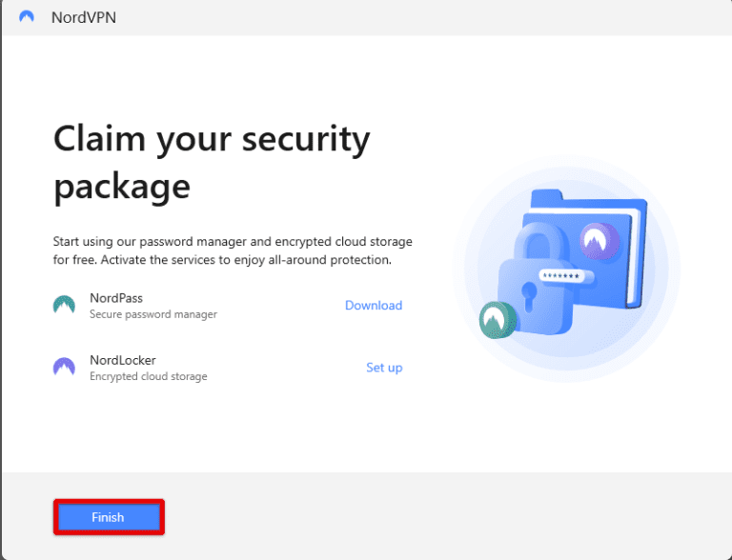Click the NordVPN window title text

(x=84, y=17)
